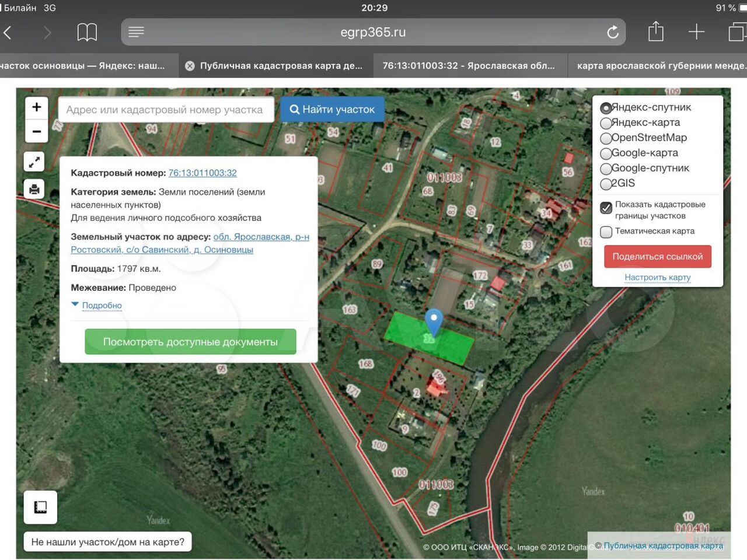Expand the Подробно details section

click(x=102, y=305)
